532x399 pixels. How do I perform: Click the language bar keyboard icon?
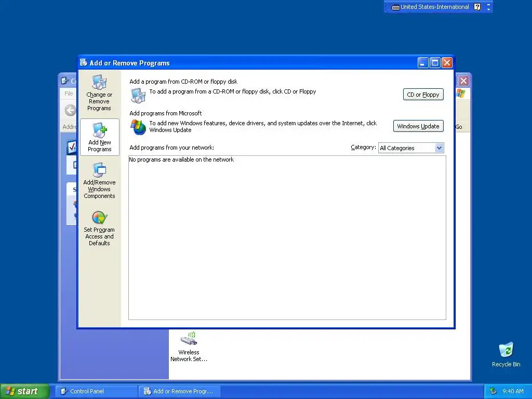pos(395,7)
